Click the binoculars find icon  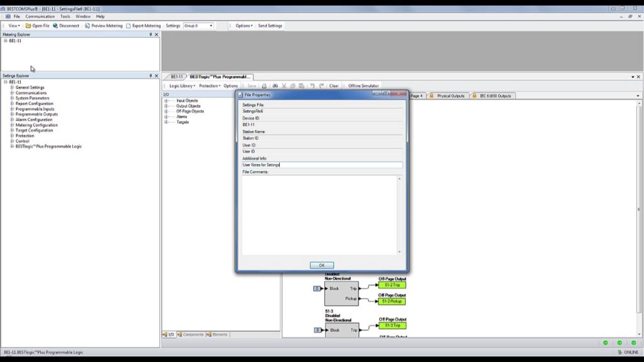[x=275, y=85]
